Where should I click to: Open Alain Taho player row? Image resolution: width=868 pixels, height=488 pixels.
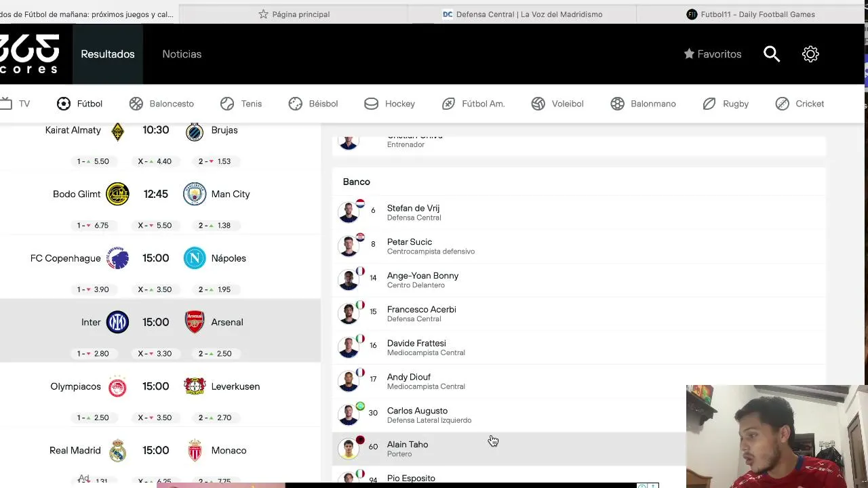509,449
